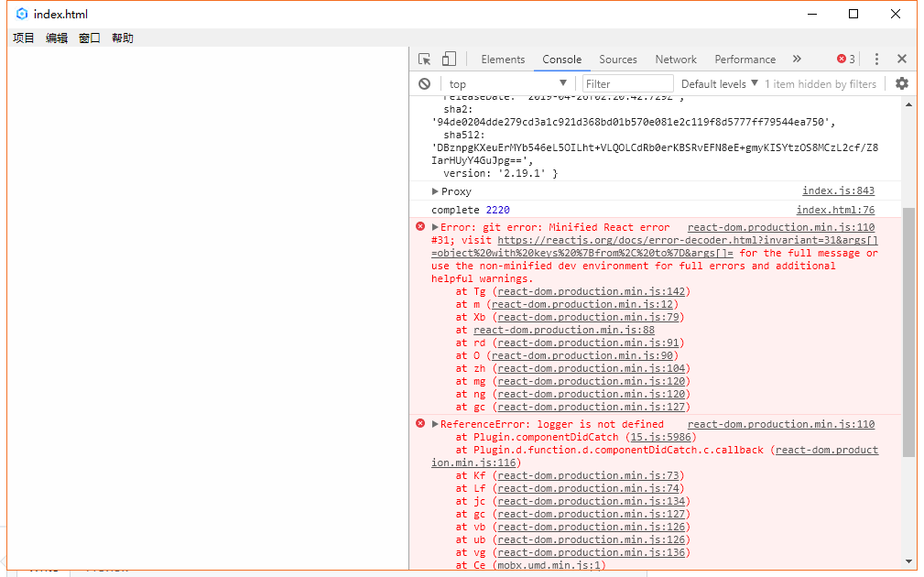The width and height of the screenshot is (924, 577).
Task: Expand the ReferenceError message triangle
Action: tap(435, 424)
